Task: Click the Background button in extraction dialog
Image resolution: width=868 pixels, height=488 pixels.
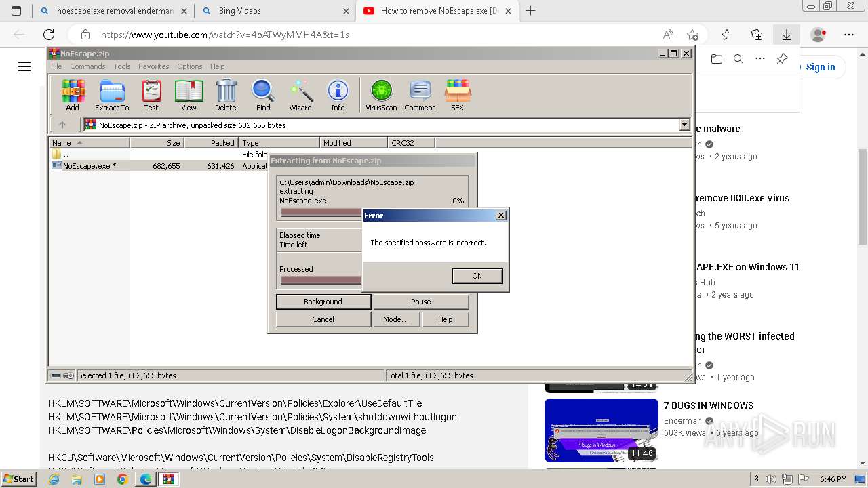Action: pyautogui.click(x=323, y=302)
